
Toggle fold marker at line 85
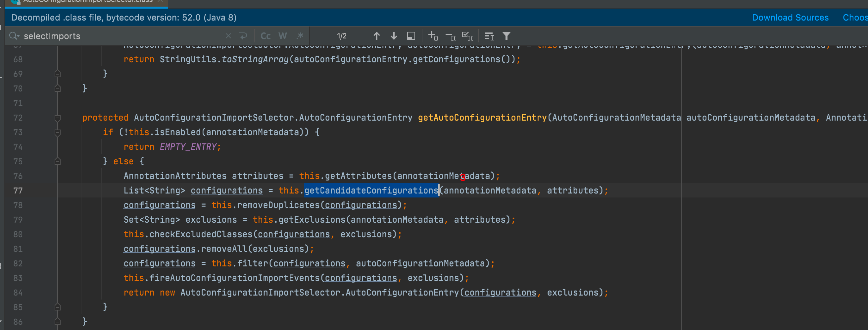pos(58,307)
